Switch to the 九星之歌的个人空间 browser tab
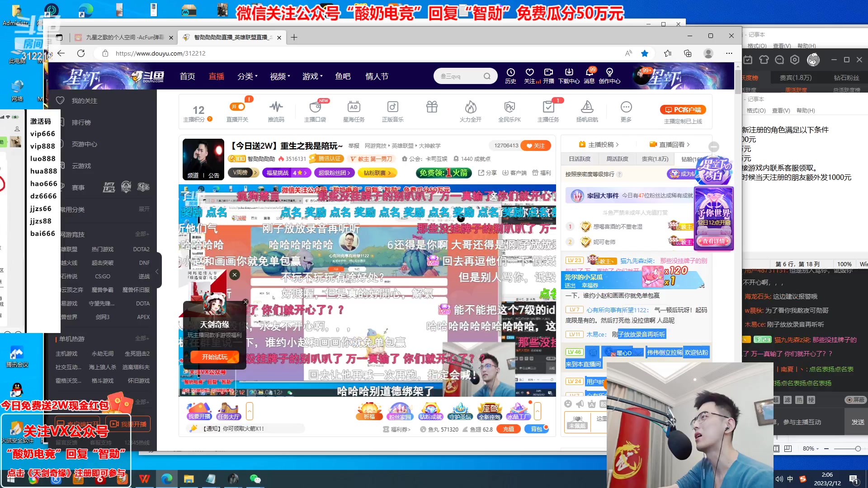This screenshot has width=868, height=488. point(124,38)
